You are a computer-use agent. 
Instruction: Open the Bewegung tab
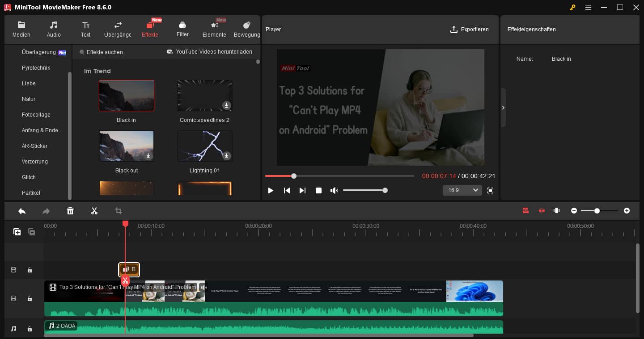[246, 29]
